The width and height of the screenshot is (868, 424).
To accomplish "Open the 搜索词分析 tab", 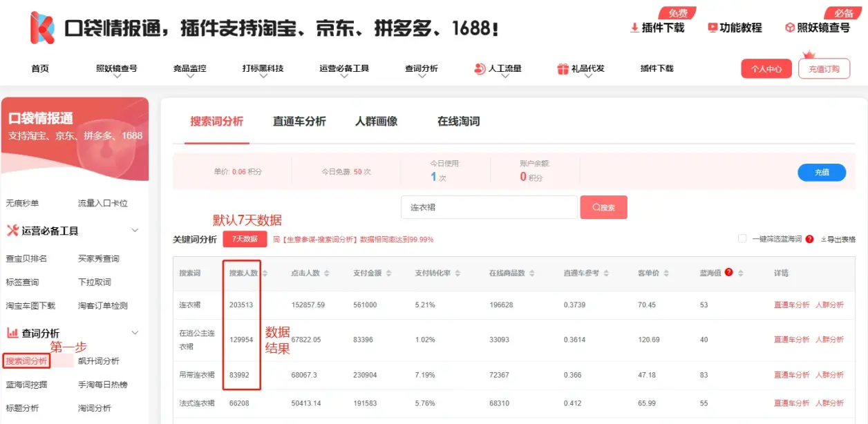I will [x=217, y=122].
